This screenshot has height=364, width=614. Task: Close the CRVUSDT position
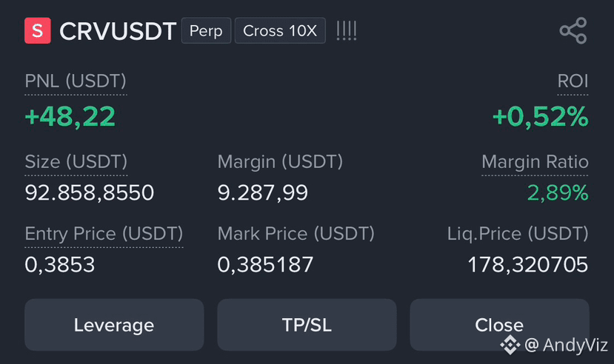pyautogui.click(x=499, y=325)
